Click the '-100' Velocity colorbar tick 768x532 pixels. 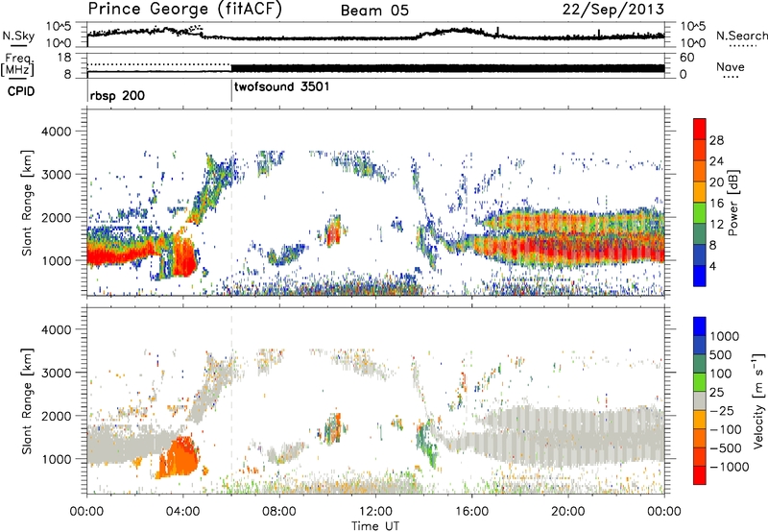725,429
